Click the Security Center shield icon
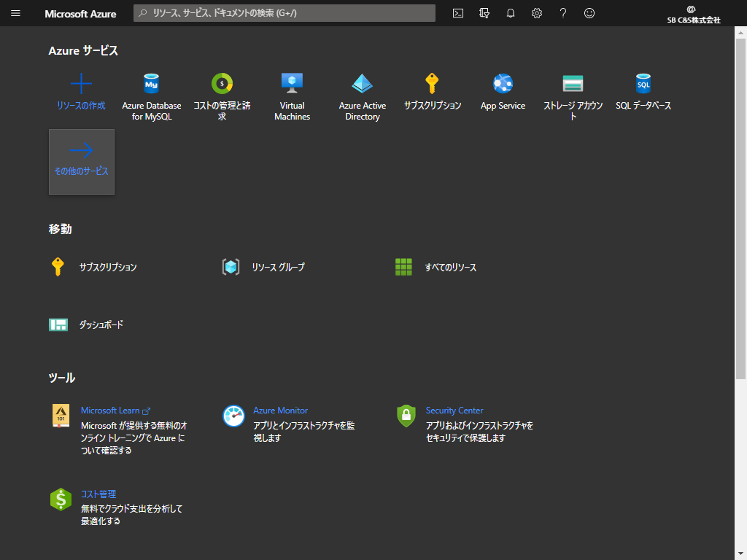This screenshot has width=747, height=560. [x=406, y=416]
